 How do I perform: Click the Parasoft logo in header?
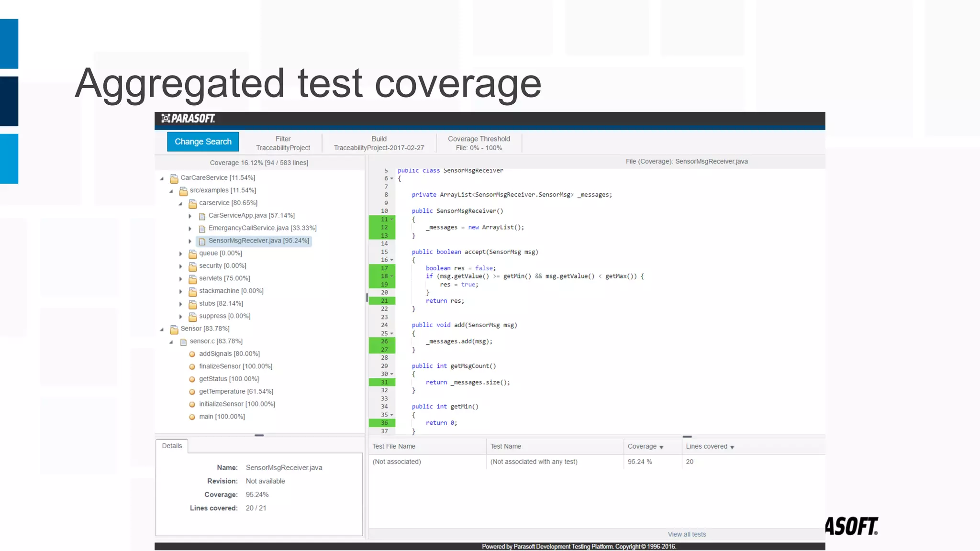(x=189, y=118)
